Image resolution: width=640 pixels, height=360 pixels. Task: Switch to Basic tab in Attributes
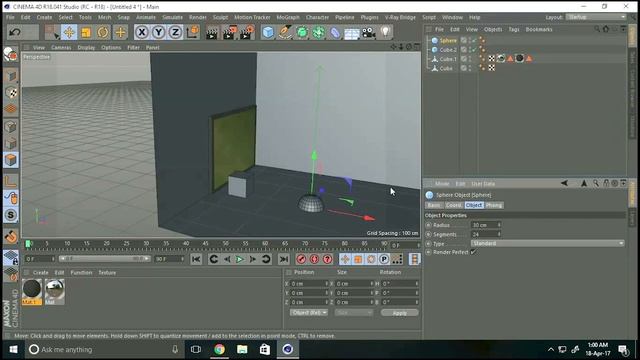(x=434, y=205)
